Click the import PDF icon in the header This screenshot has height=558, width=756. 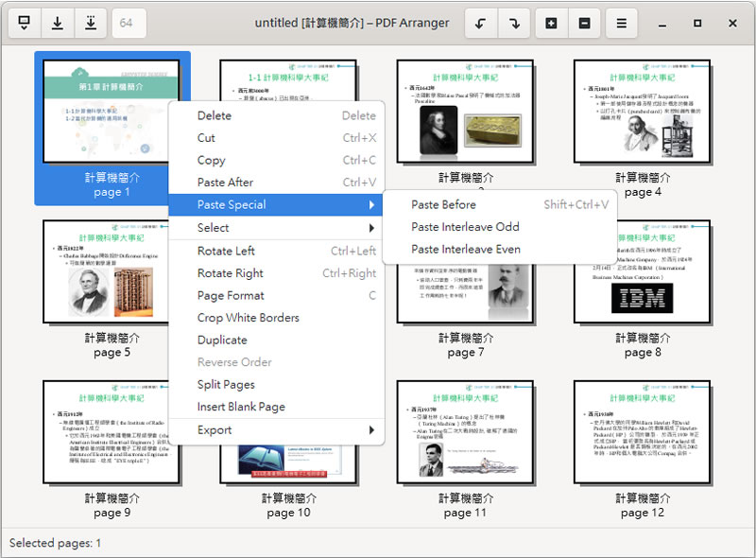pos(25,23)
